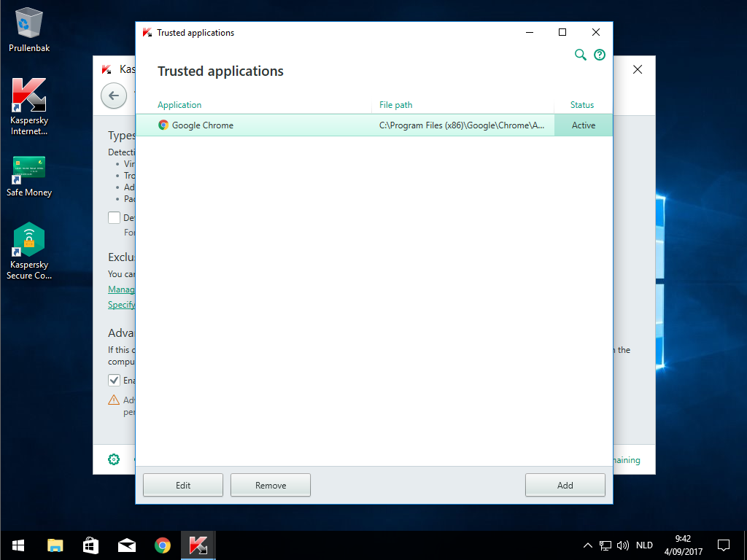Close the background Kaspersky settings window

coord(638,69)
